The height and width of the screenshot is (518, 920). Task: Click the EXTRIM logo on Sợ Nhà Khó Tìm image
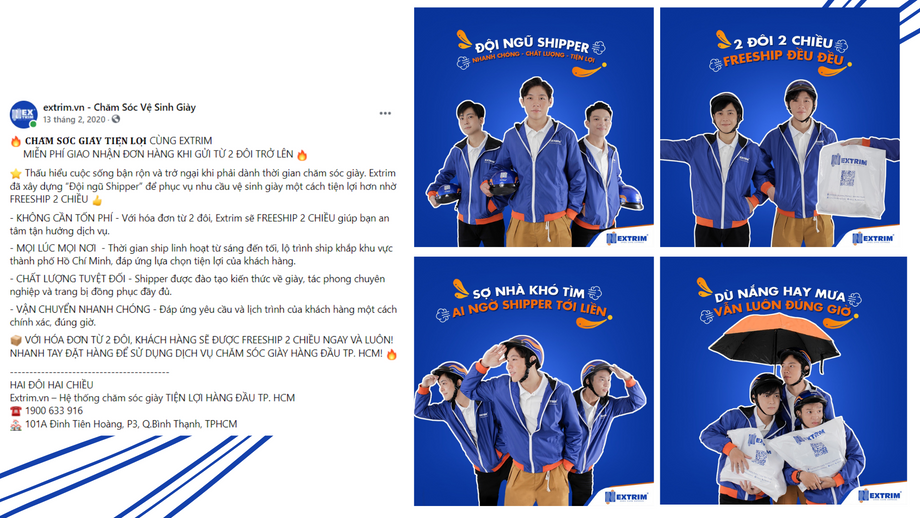point(627,497)
